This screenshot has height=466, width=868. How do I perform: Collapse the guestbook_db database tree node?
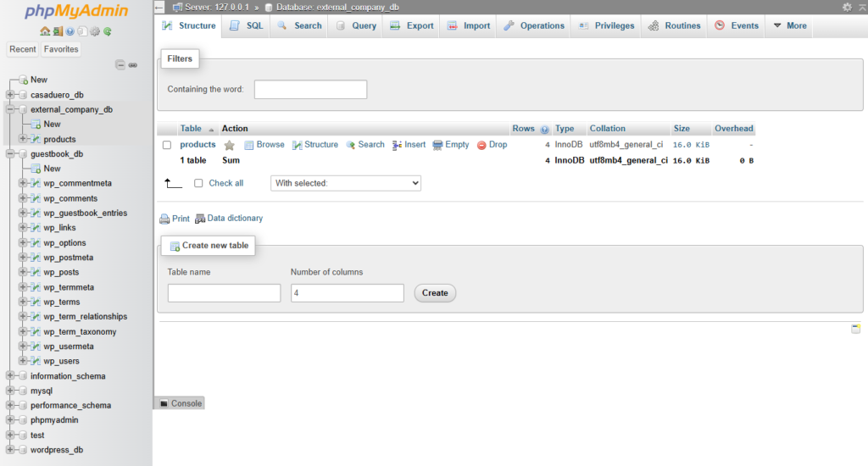click(11, 154)
